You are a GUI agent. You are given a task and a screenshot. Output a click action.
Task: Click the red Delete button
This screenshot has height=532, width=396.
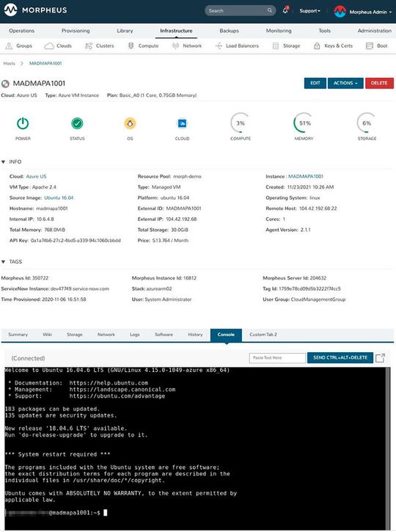tap(379, 83)
